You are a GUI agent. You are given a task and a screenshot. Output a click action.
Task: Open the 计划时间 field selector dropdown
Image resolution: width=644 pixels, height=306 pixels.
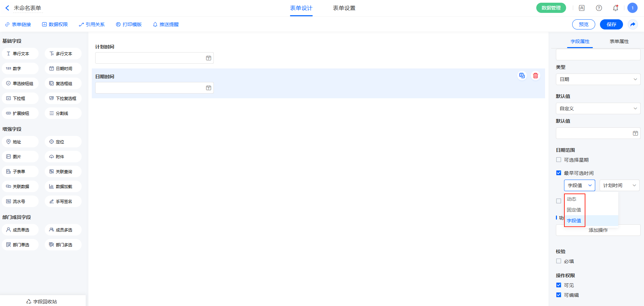[x=619, y=185]
